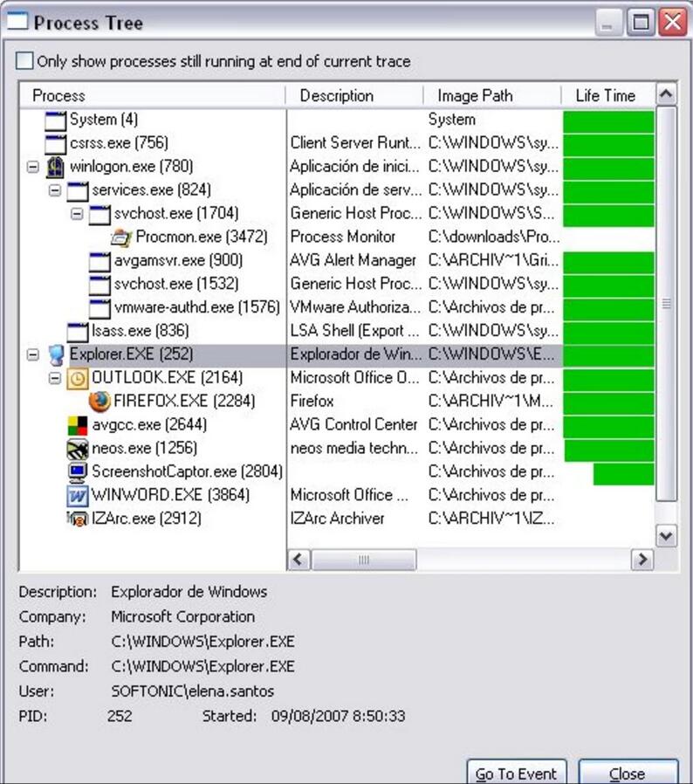Click the Procmon.exe icon

coord(122,237)
